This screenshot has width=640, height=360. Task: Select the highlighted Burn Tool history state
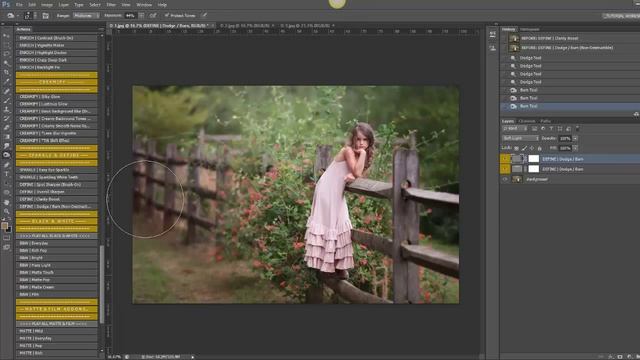tap(570, 106)
